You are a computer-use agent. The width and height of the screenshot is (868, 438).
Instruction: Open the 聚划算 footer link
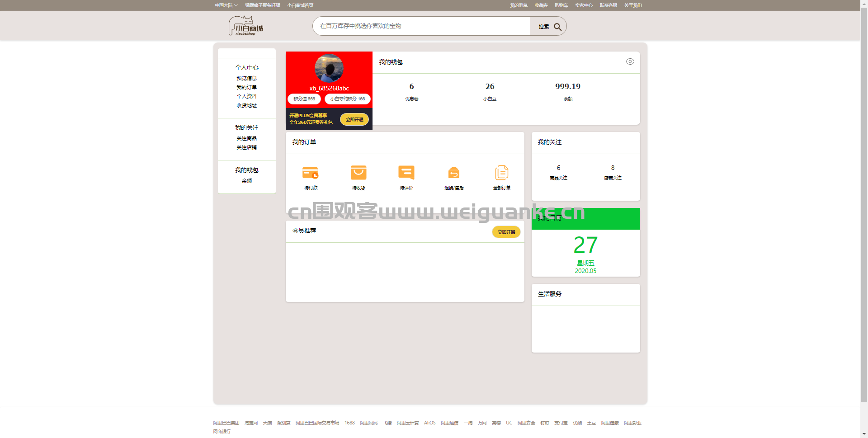point(284,423)
